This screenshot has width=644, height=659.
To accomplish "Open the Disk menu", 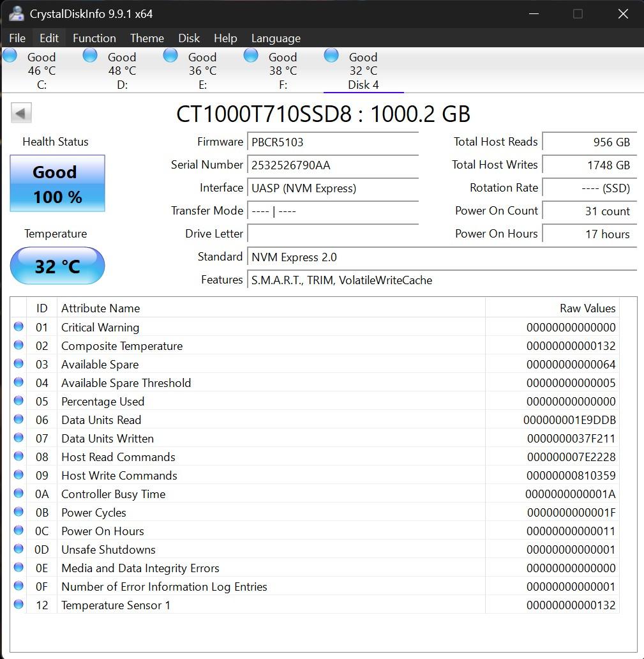I will 189,38.
